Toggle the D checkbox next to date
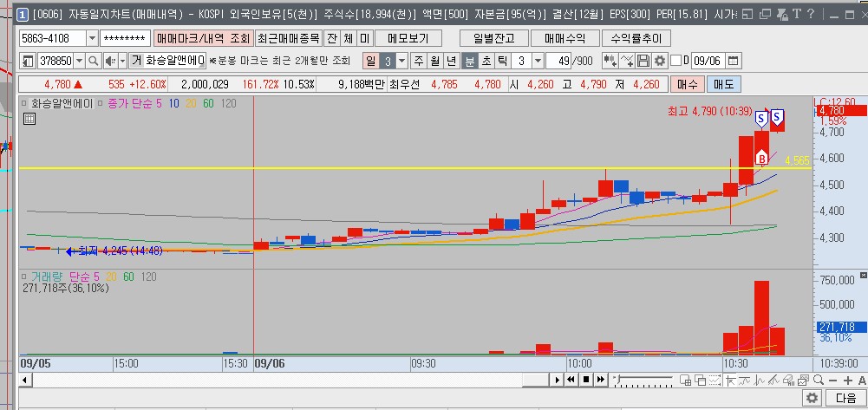 [x=675, y=61]
